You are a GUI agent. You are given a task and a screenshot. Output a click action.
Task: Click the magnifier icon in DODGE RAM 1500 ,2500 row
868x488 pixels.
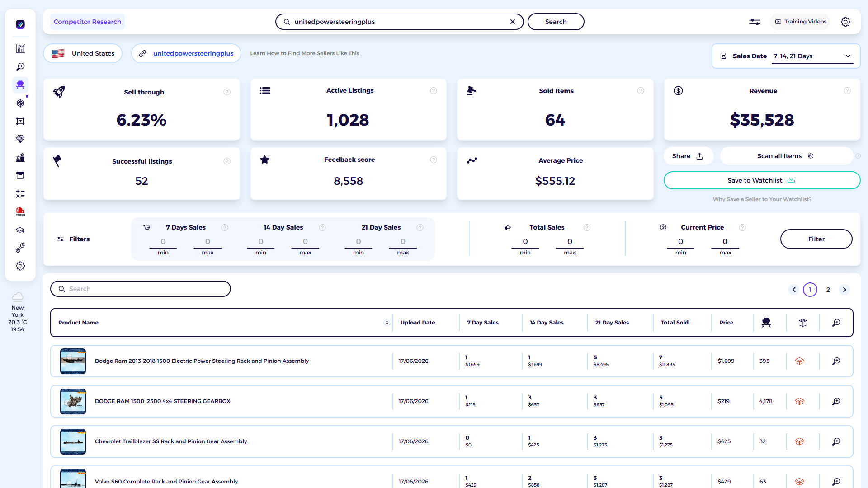click(x=836, y=401)
